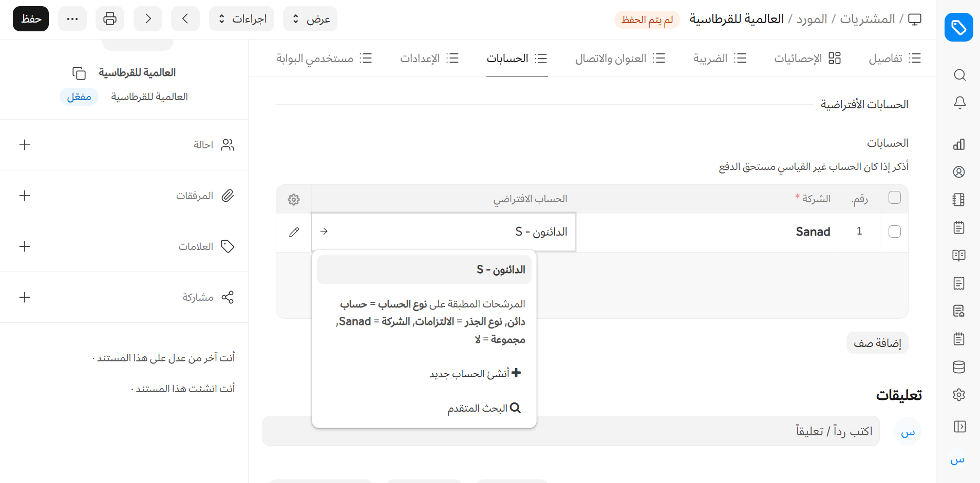Edit row 1 with pencil icon
Viewport: 980px width, 483px height.
(x=294, y=232)
